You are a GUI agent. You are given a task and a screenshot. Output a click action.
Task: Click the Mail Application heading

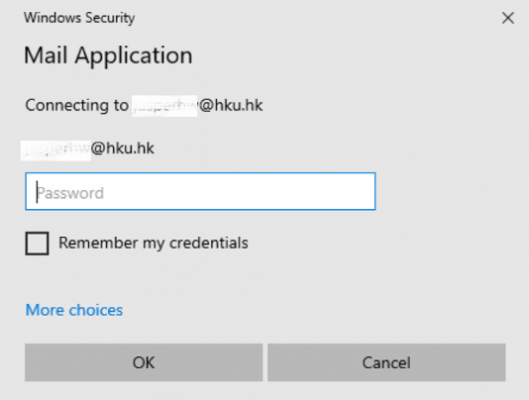click(x=108, y=55)
